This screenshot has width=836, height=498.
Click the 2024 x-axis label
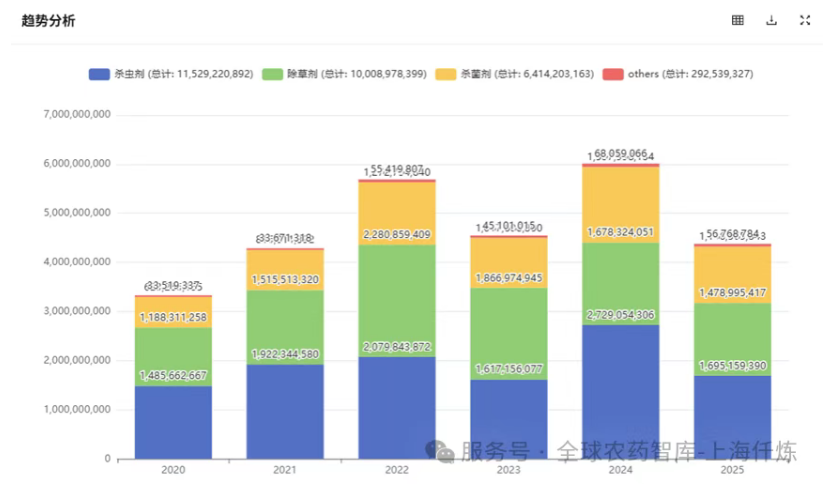coord(621,471)
